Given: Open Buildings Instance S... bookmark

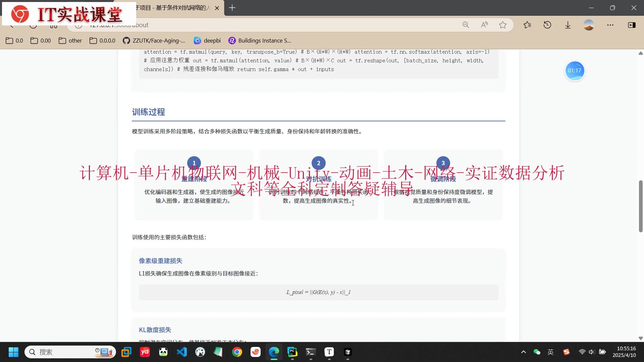Looking at the screenshot, I should [x=260, y=41].
